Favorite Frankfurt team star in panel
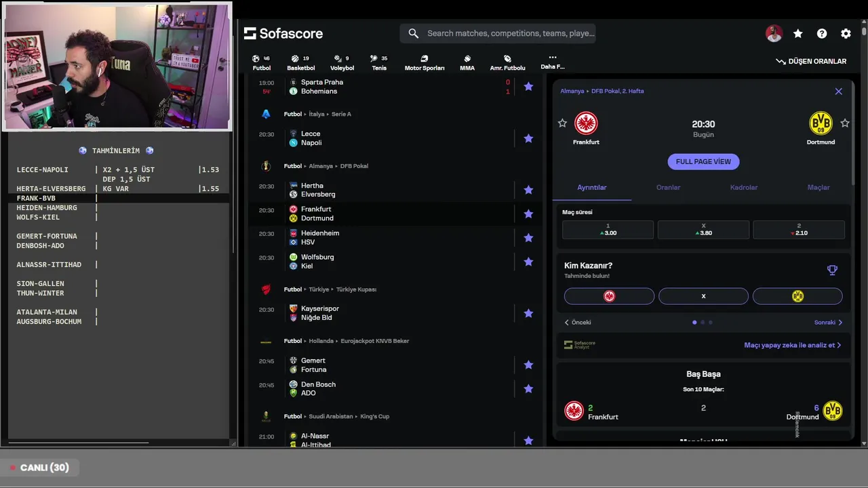 click(x=562, y=123)
